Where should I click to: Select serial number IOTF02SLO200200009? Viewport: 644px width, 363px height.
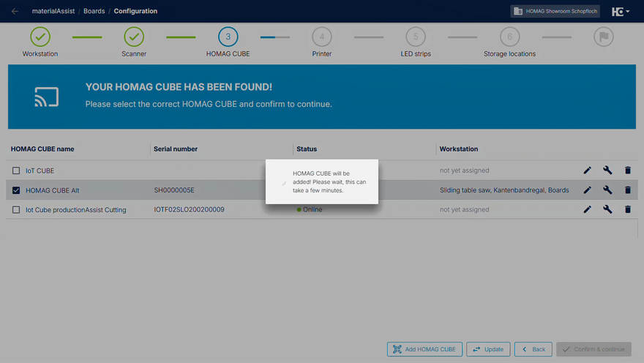pyautogui.click(x=189, y=209)
